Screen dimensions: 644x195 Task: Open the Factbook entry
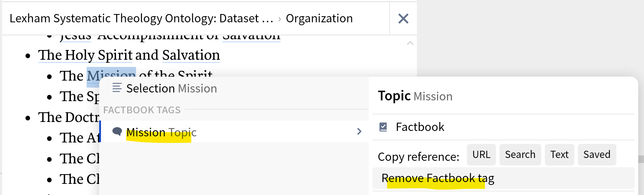(420, 127)
